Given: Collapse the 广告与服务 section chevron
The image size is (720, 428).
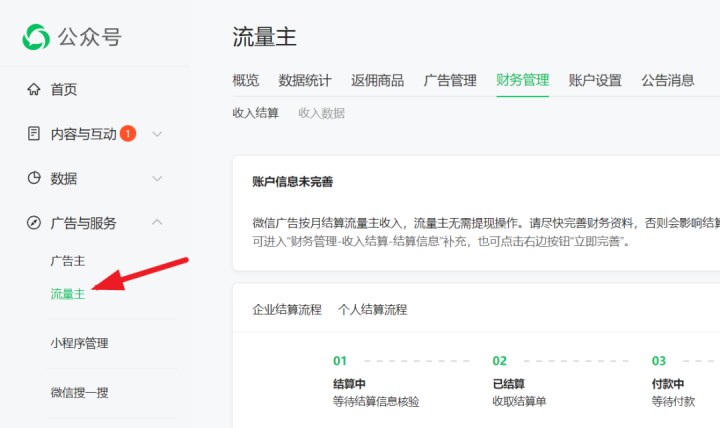Looking at the screenshot, I should pyautogui.click(x=157, y=223).
